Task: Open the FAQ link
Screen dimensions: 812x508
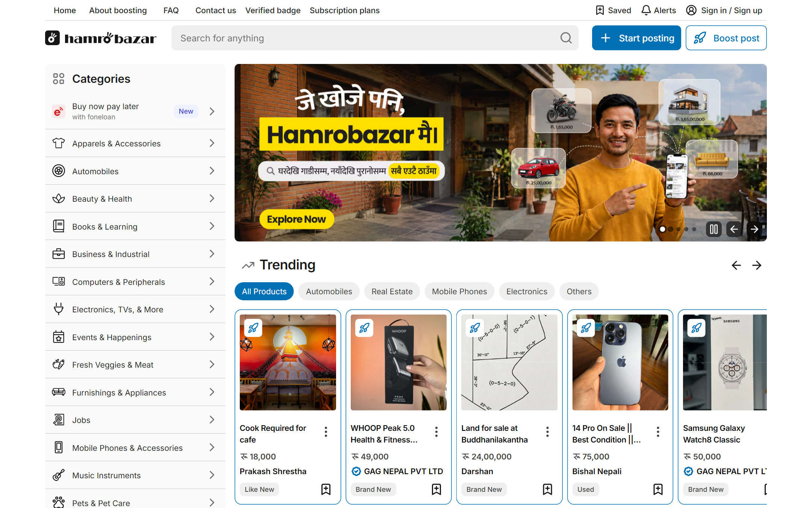Action: (171, 11)
